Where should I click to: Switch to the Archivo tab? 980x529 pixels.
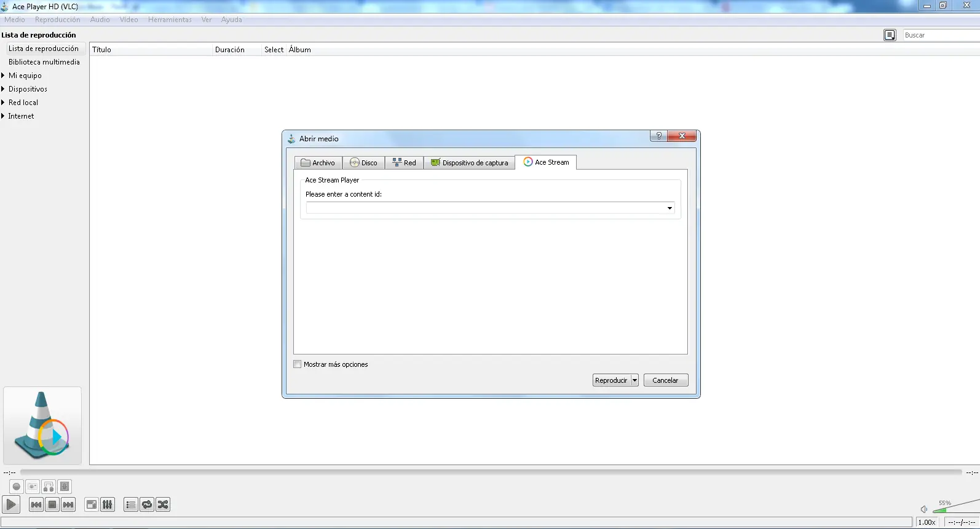click(x=318, y=163)
